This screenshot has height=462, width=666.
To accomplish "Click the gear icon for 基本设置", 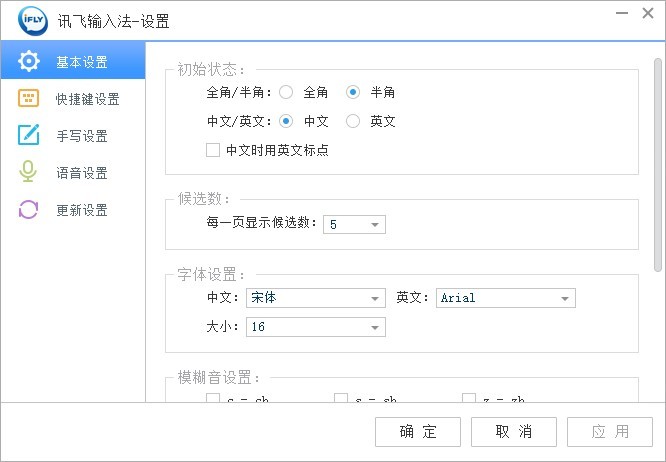I will [28, 62].
